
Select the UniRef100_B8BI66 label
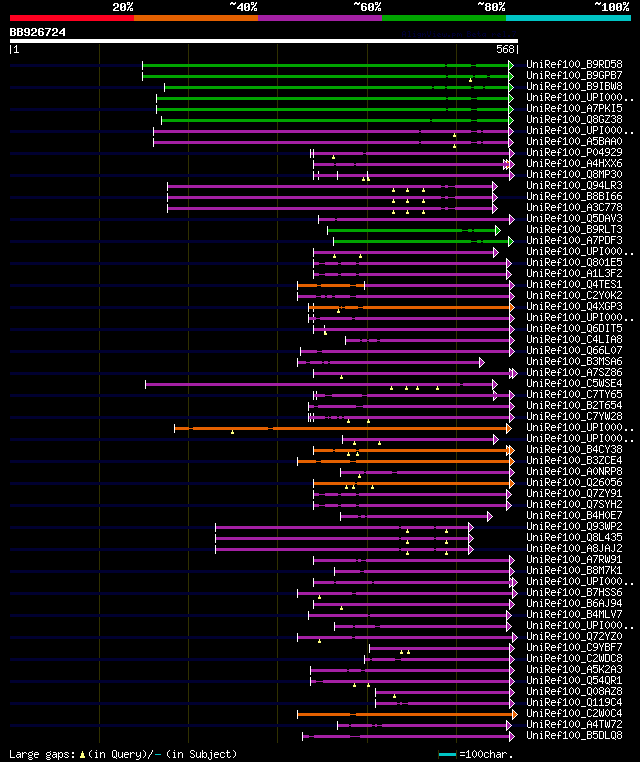tap(574, 196)
